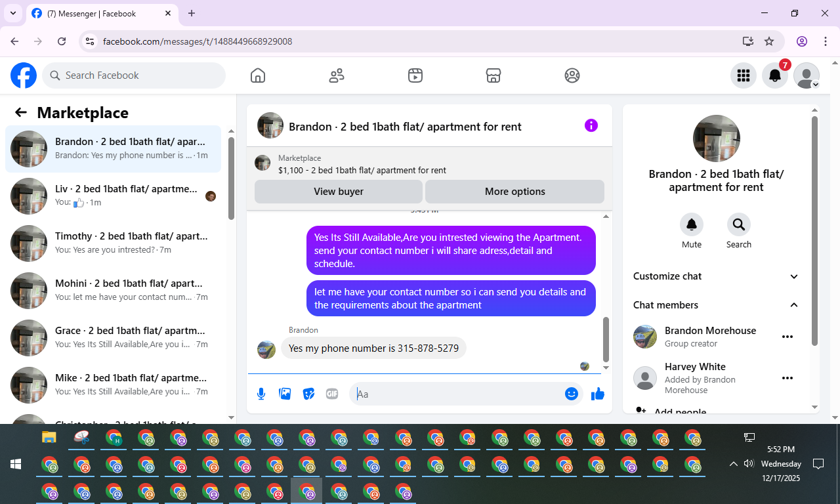Open the Chrome three-dot menu

[x=826, y=41]
